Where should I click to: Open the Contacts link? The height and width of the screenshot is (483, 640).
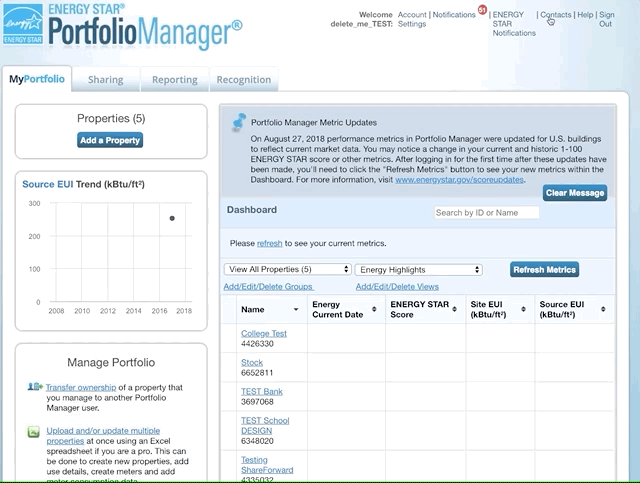[556, 15]
